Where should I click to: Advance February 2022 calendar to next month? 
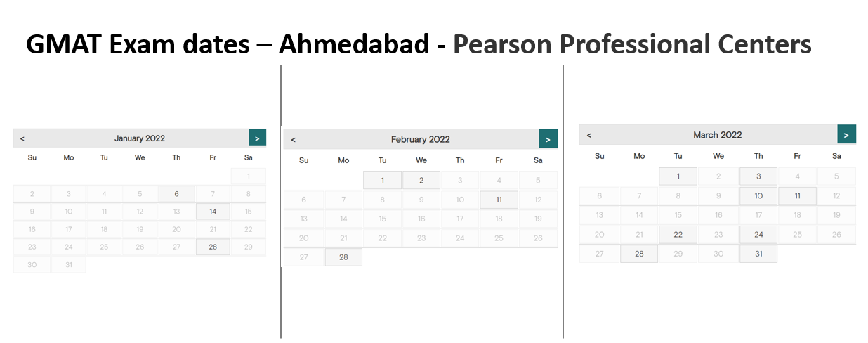pyautogui.click(x=548, y=139)
